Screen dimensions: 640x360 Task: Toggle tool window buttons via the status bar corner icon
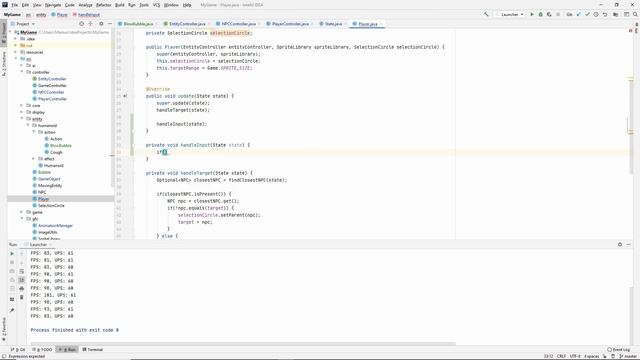coord(4,356)
